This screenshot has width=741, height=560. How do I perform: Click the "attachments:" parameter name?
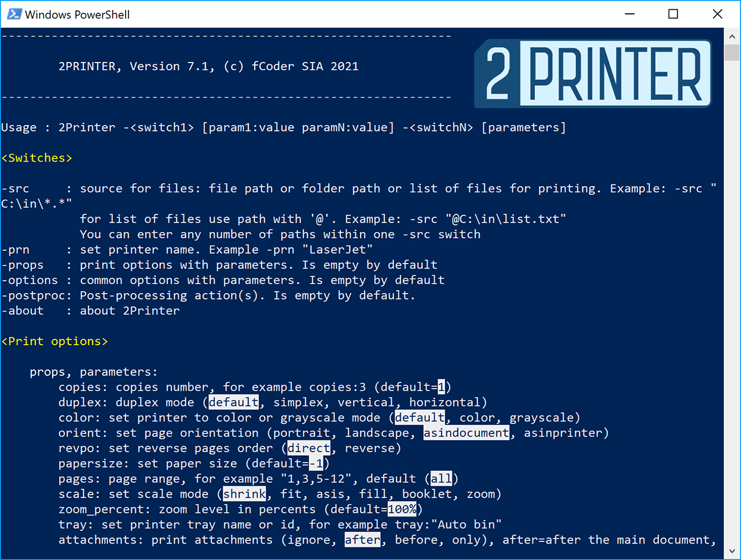(101, 540)
